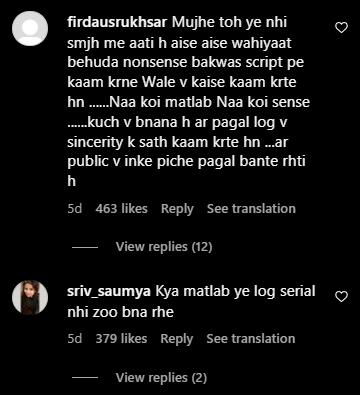See translation of firdausrukhsar's comment
The image size is (360, 395).
(251, 209)
